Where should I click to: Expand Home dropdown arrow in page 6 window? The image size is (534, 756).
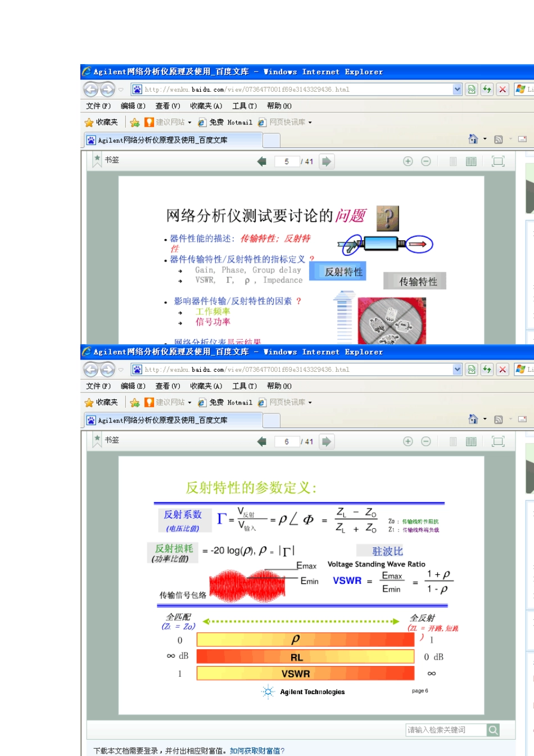pyautogui.click(x=485, y=419)
